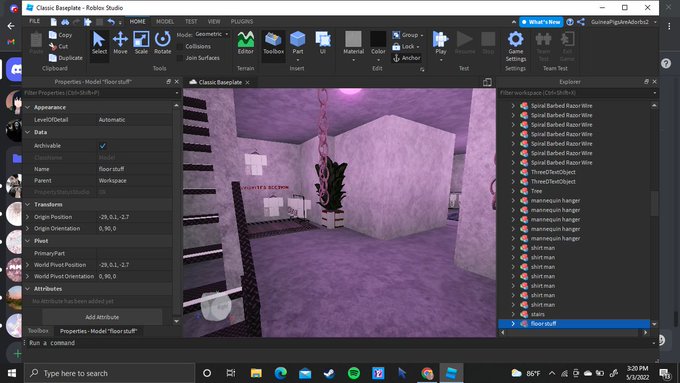Screen dimensions: 680x383
Task: Lock the selection with Lock tool
Action: point(405,46)
